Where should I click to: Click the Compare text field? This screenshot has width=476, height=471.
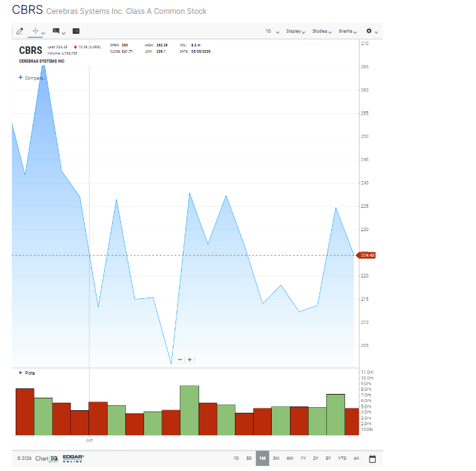[35, 78]
